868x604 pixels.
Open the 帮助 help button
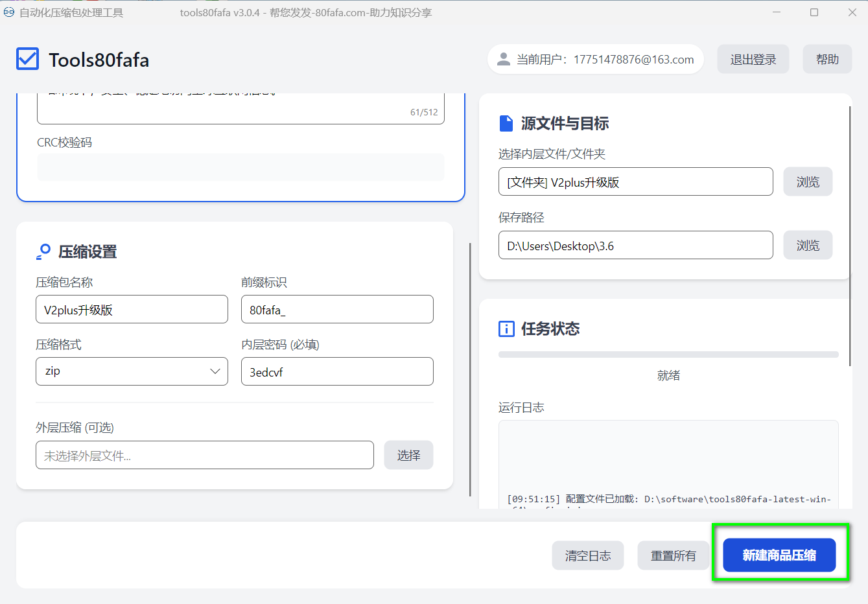827,60
